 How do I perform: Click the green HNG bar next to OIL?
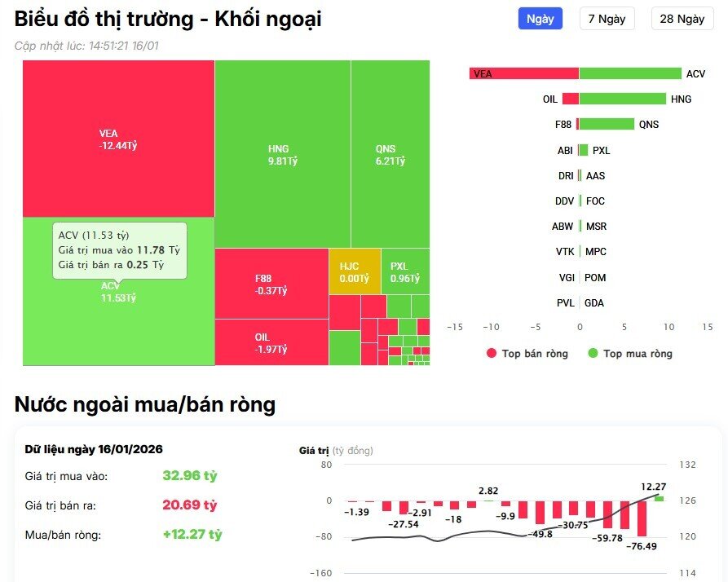pyautogui.click(x=624, y=99)
